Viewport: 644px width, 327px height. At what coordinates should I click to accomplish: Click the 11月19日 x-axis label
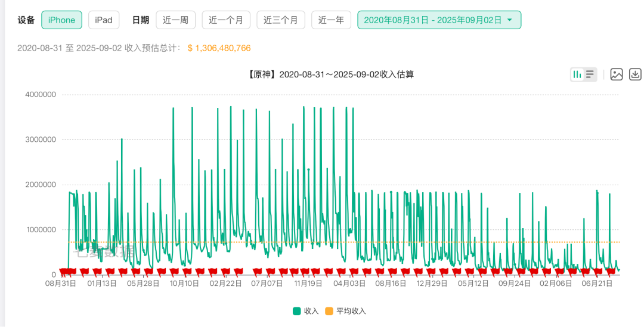pyautogui.click(x=308, y=284)
